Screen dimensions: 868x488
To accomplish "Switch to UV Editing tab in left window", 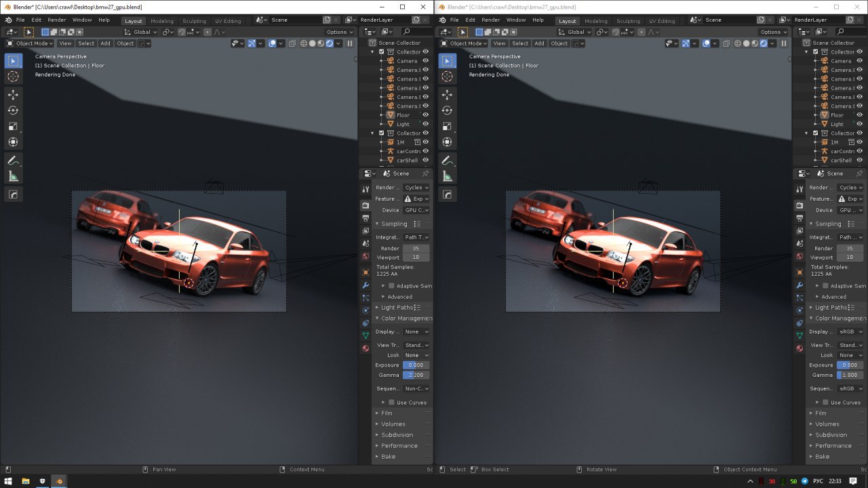I will [228, 21].
